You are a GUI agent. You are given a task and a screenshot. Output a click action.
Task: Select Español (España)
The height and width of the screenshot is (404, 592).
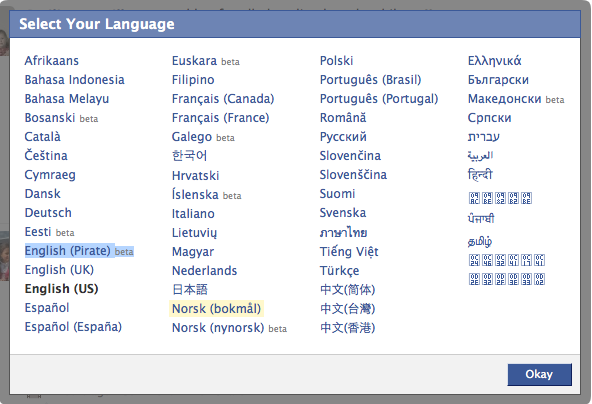[x=73, y=326]
